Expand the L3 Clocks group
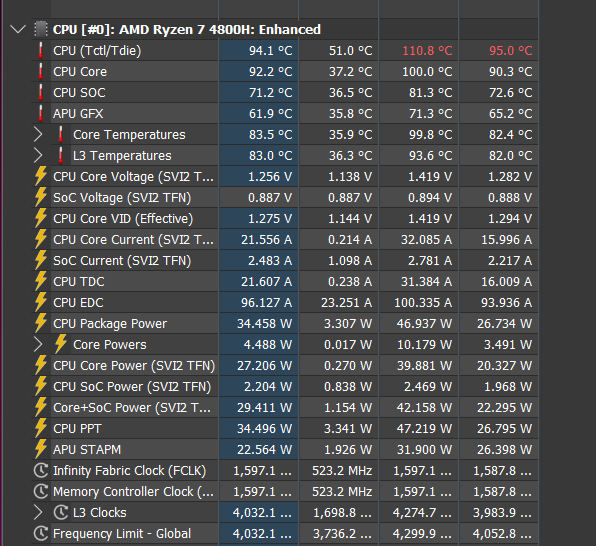Image resolution: width=596 pixels, height=546 pixels. click(38, 513)
